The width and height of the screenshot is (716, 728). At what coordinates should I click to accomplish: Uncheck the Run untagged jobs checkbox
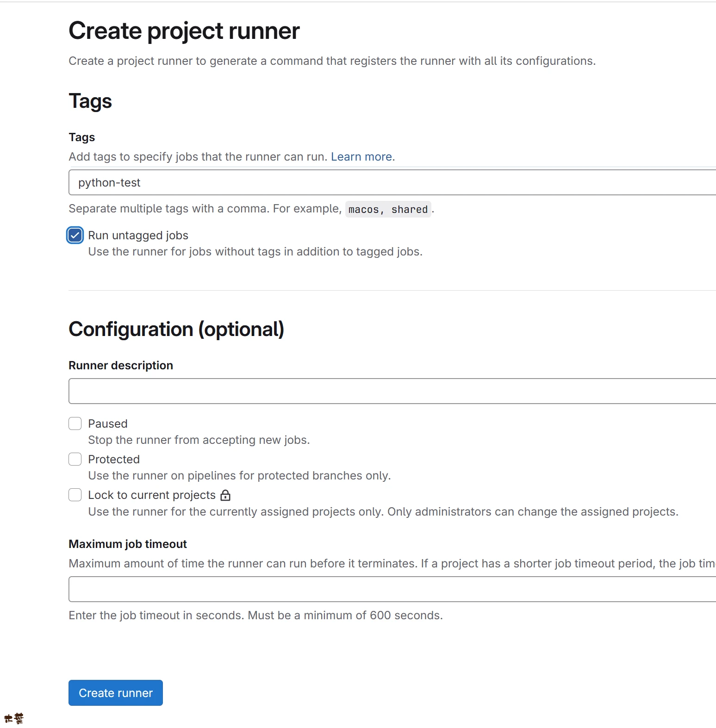coord(75,235)
